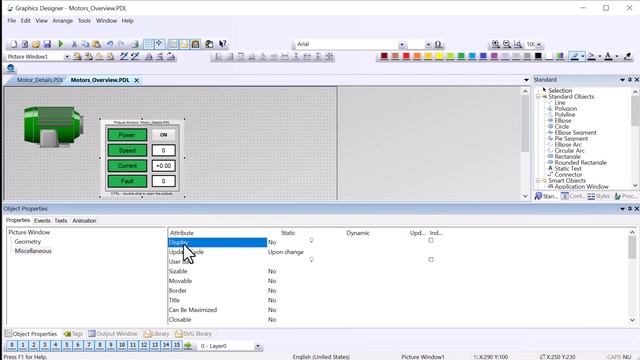Click the underline text icon next to font size
The width and height of the screenshot is (640, 360).
438,44
